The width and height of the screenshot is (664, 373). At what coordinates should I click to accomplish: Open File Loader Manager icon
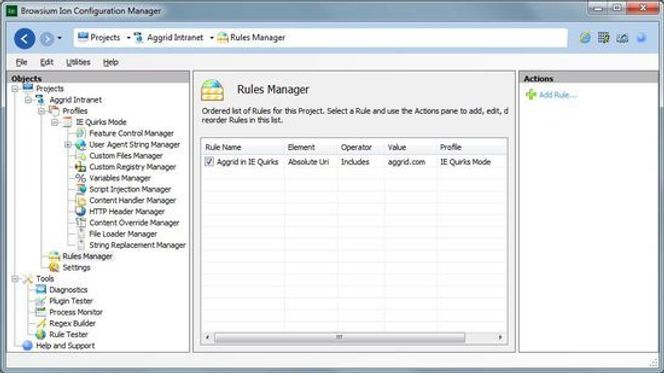click(x=80, y=234)
